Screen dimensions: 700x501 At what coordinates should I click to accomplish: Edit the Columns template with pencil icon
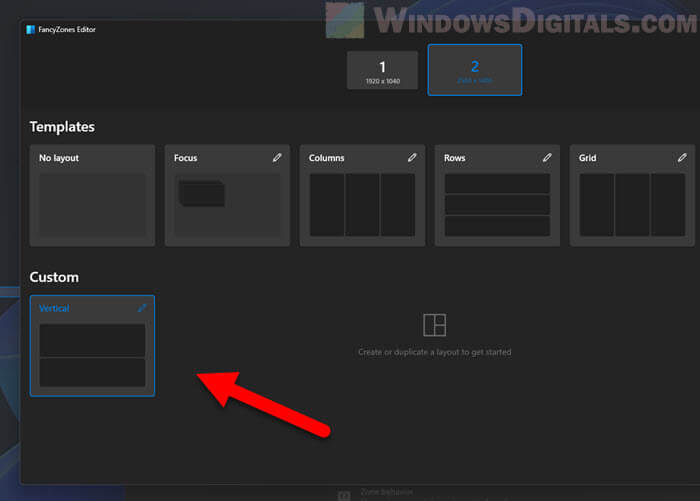412,158
